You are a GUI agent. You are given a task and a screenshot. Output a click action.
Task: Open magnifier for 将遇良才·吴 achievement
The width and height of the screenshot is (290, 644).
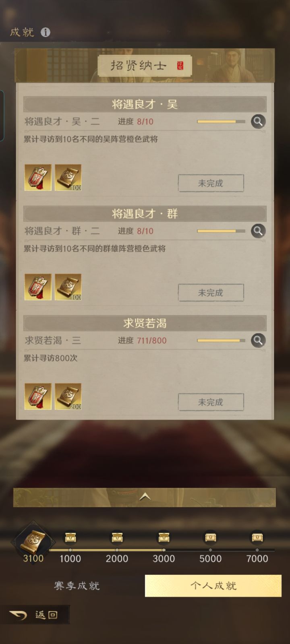point(258,121)
